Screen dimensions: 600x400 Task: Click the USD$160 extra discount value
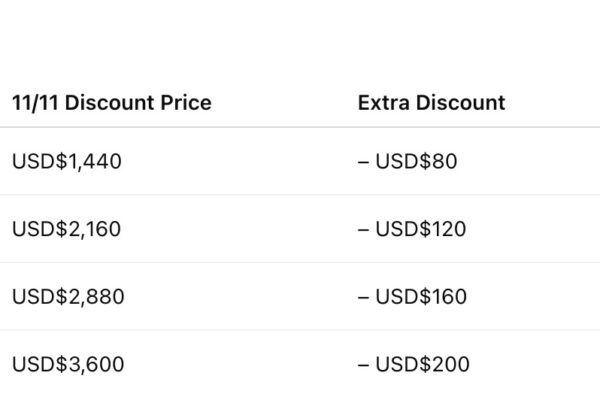421,297
